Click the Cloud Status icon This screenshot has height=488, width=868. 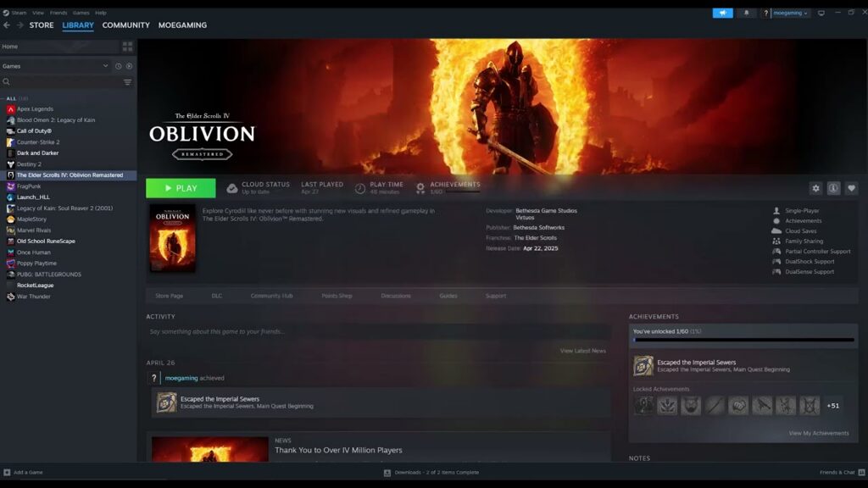point(232,189)
